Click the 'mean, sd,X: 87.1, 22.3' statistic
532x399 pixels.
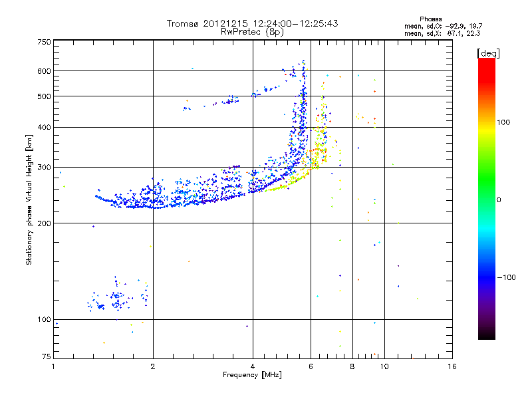click(x=442, y=33)
